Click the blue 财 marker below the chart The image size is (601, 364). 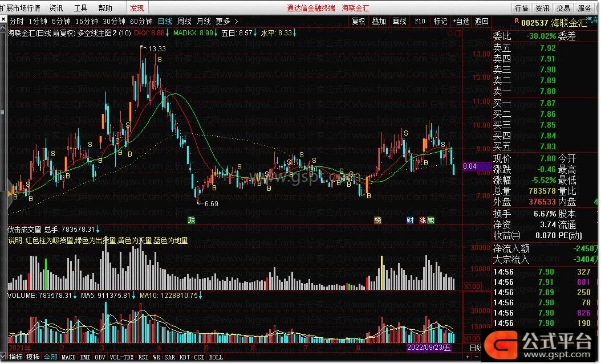click(x=410, y=220)
